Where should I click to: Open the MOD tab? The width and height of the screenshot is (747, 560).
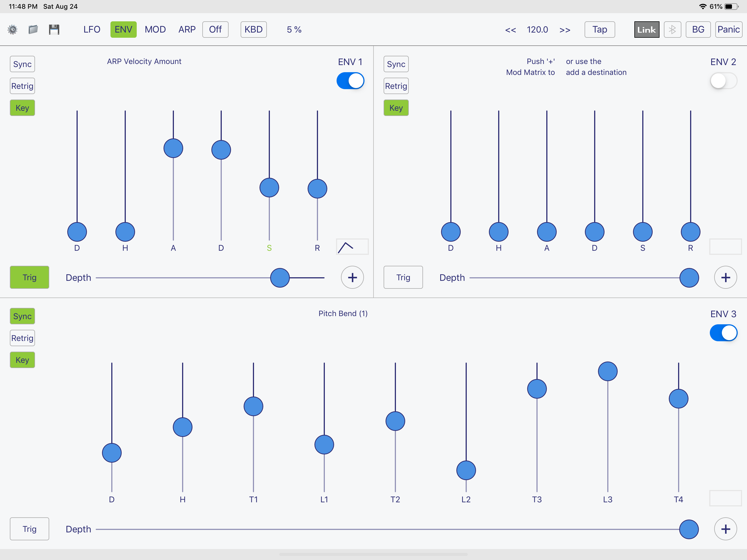click(155, 30)
